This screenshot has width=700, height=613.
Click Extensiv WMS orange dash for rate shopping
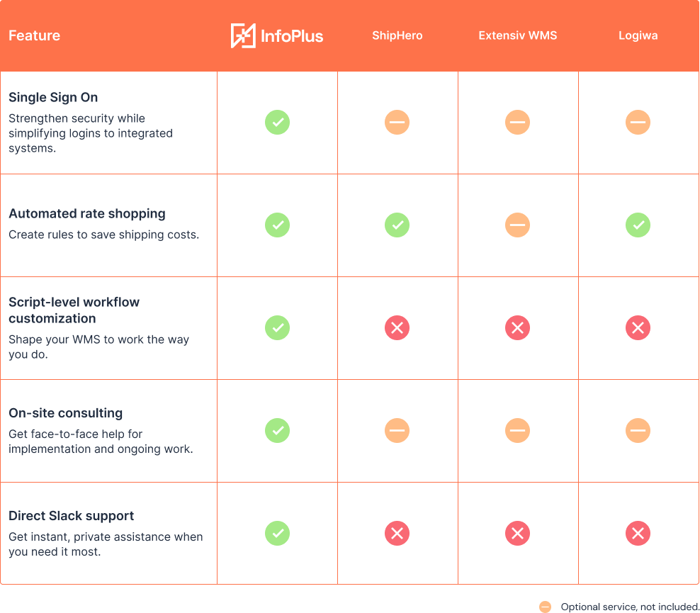tap(518, 225)
